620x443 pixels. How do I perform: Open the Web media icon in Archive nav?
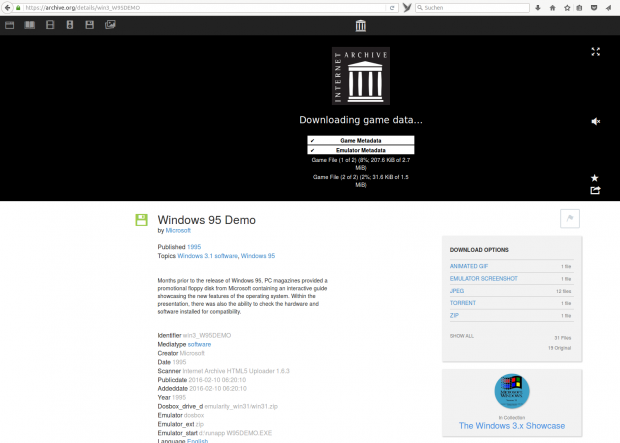pos(9,25)
